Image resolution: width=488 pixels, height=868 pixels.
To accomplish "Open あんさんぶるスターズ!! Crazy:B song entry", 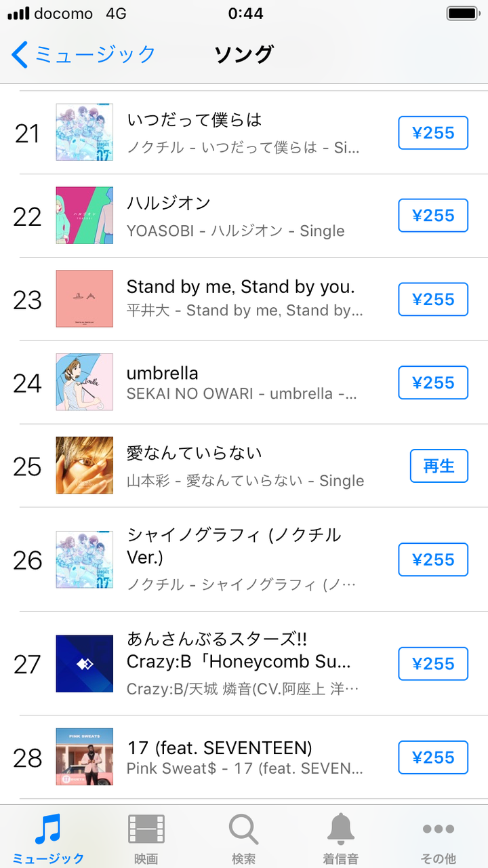I will pos(239,650).
